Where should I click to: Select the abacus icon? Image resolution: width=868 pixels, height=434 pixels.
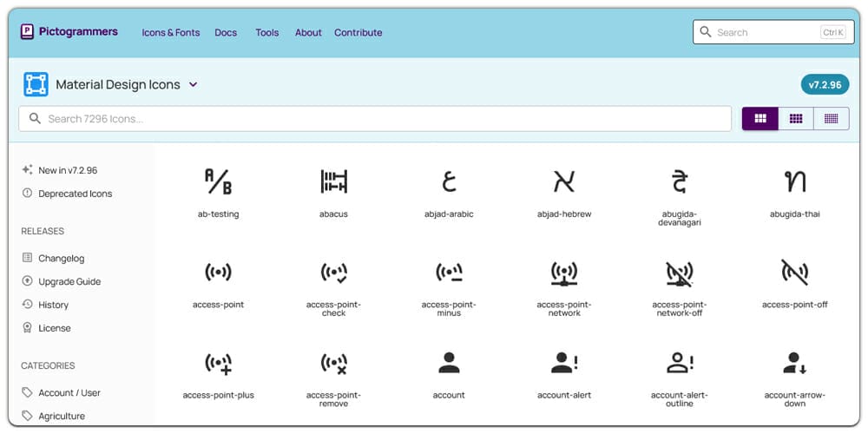(334, 181)
